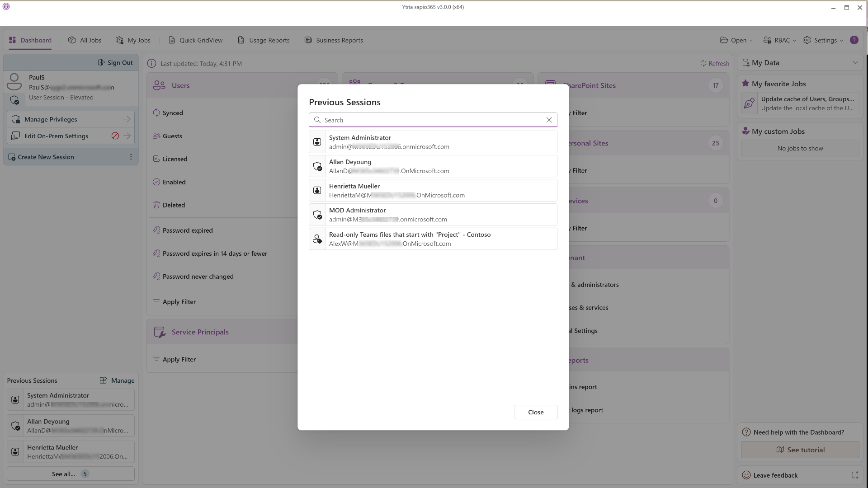The height and width of the screenshot is (488, 868).
Task: Type in the Previous Sessions search box
Action: [429, 120]
